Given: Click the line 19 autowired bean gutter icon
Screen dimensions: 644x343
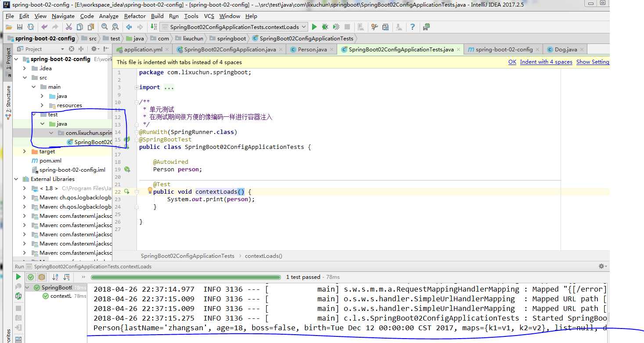Looking at the screenshot, I should click(127, 169).
